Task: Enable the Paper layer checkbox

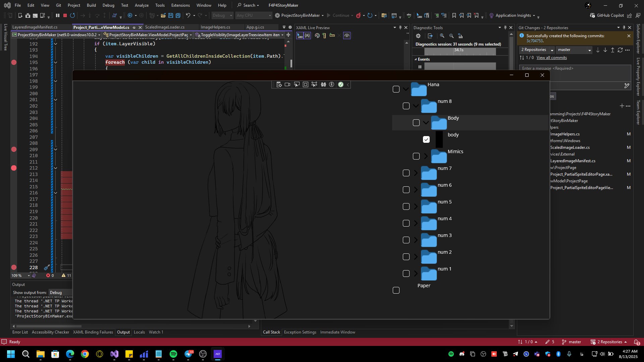Action: [396, 290]
